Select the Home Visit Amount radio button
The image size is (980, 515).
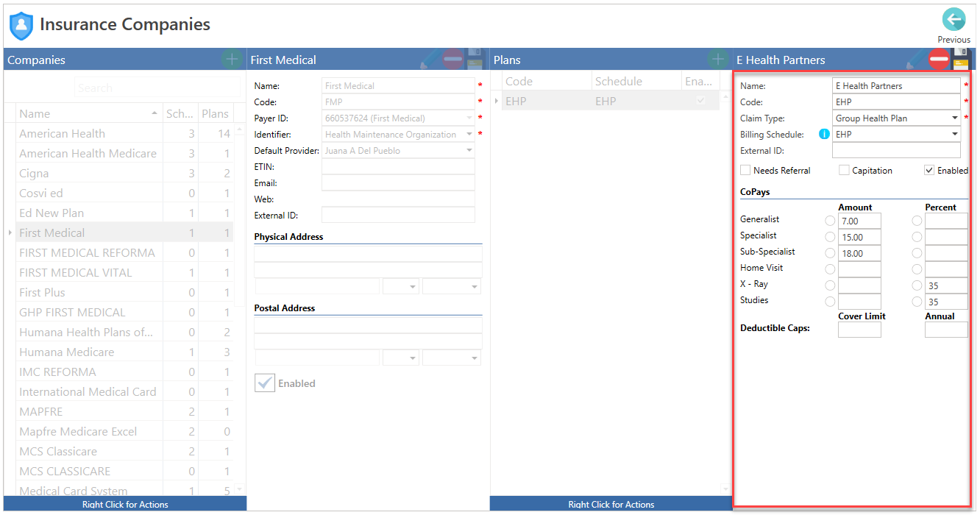[830, 269]
